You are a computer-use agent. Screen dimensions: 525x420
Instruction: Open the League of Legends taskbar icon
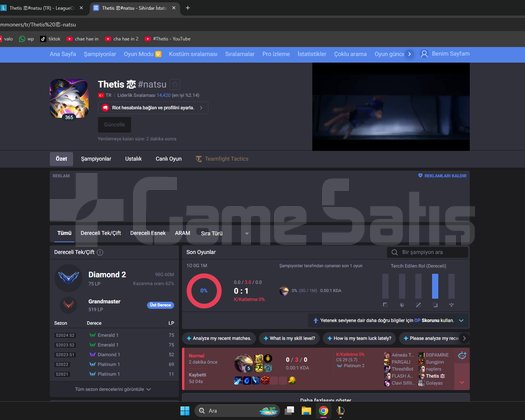click(x=341, y=411)
